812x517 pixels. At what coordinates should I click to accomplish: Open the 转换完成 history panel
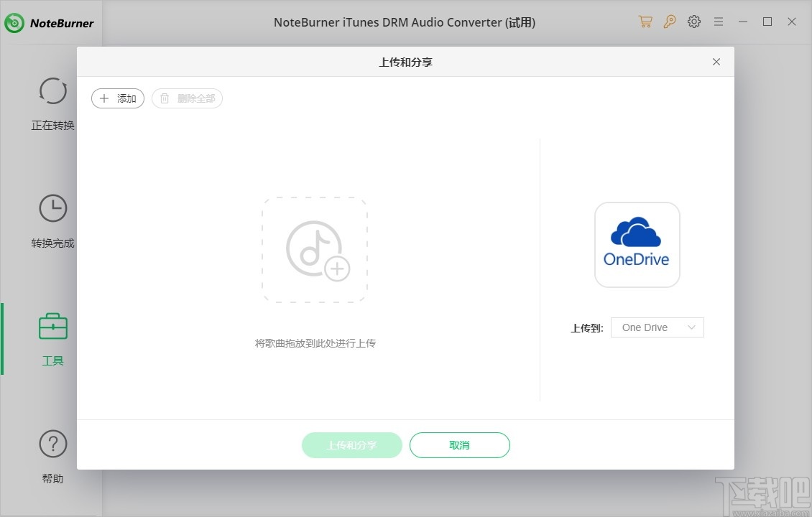pyautogui.click(x=52, y=208)
